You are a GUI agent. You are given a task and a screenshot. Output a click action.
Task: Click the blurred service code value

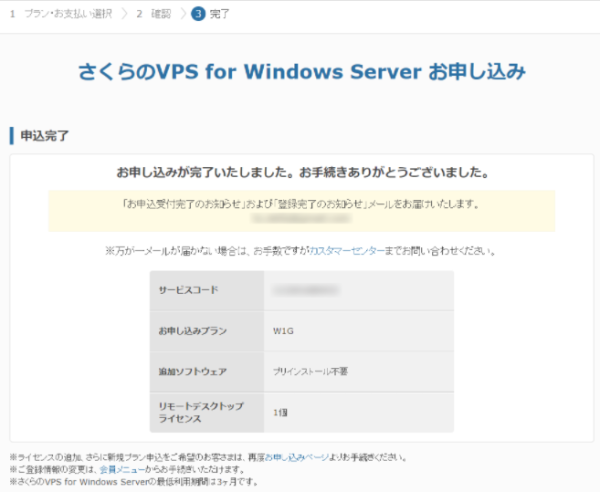pos(305,290)
